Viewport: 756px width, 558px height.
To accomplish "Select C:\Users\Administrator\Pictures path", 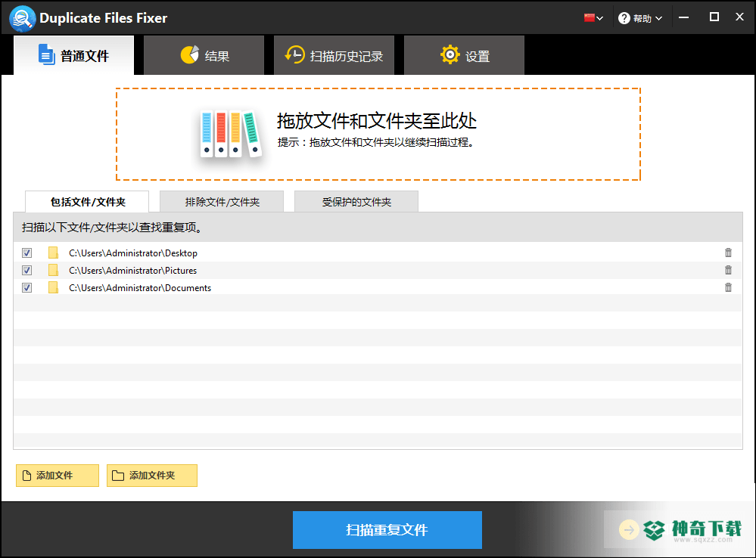I will (133, 271).
